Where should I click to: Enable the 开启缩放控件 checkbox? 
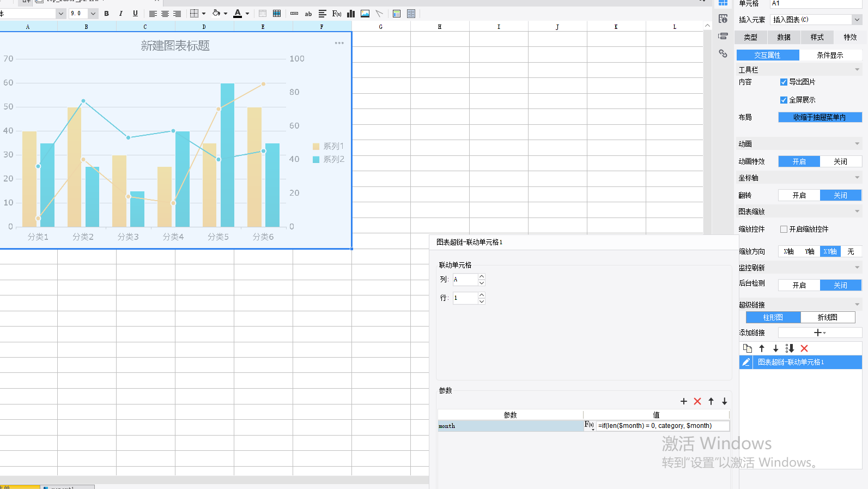784,230
